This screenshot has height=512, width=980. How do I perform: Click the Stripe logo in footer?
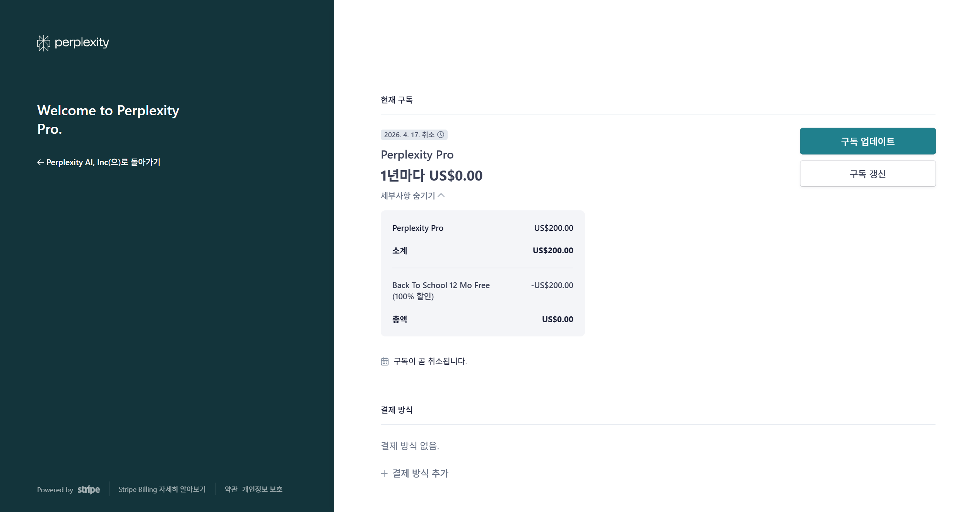tap(89, 490)
